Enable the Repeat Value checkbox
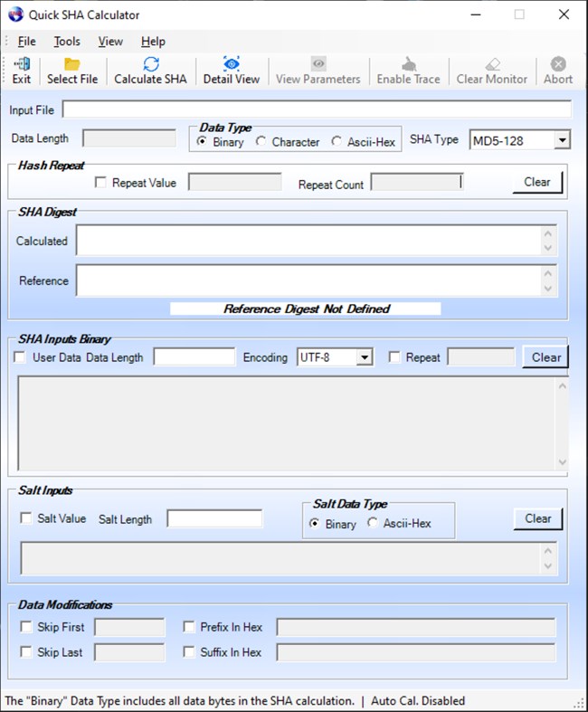 coord(100,183)
